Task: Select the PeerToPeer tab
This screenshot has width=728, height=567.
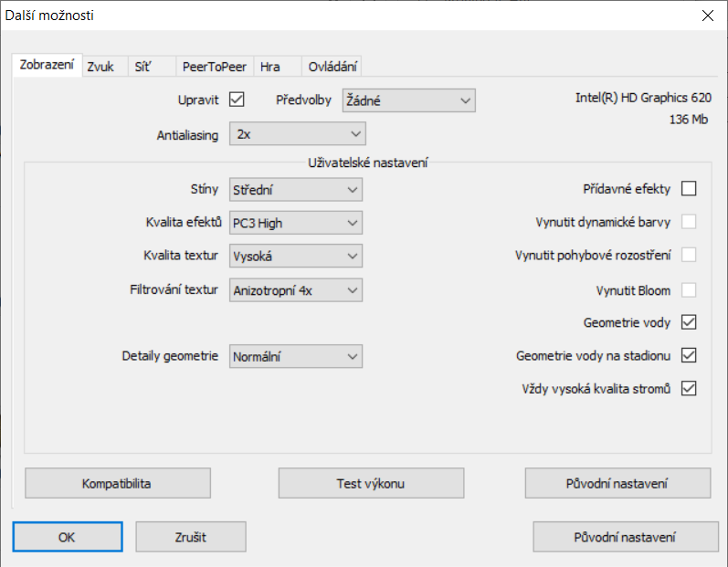Action: pyautogui.click(x=214, y=67)
